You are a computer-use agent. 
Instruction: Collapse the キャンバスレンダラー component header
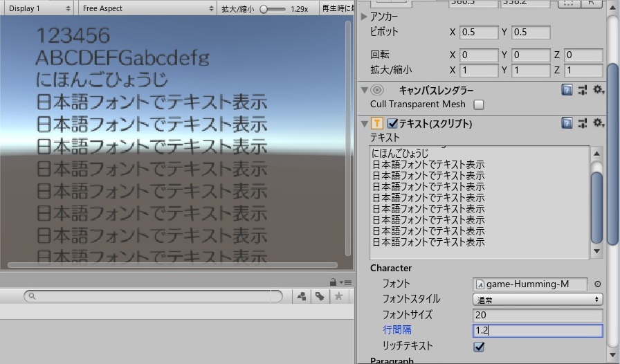pyautogui.click(x=365, y=90)
